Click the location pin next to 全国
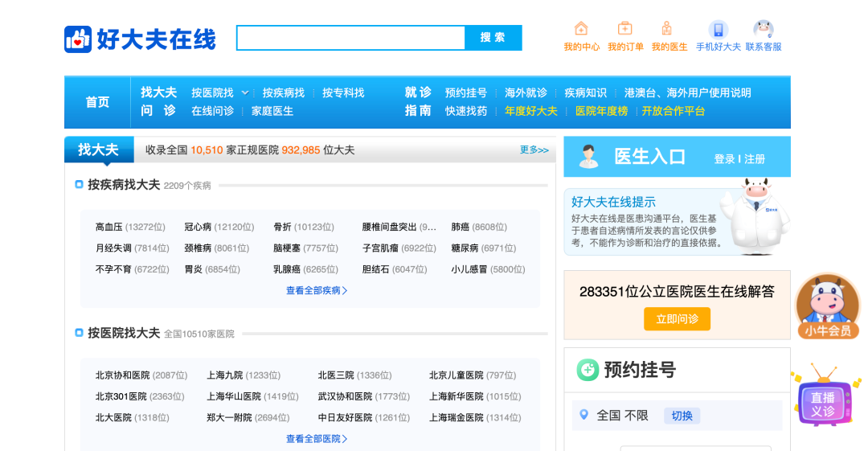The image size is (868, 451). click(x=583, y=415)
